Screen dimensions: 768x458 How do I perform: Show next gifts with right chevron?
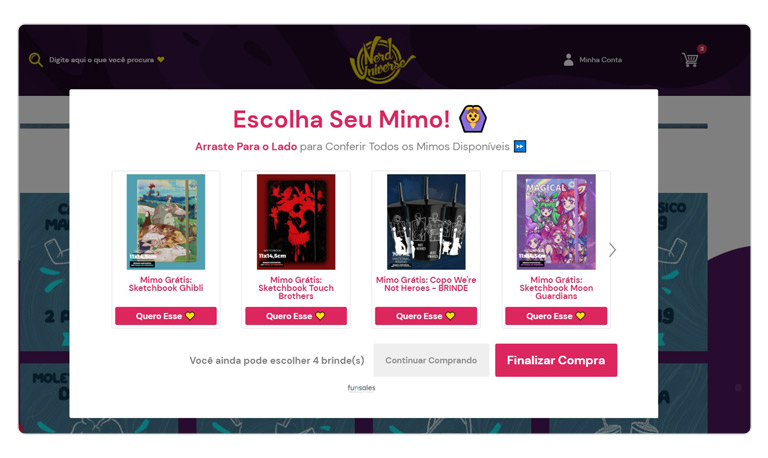(x=612, y=250)
